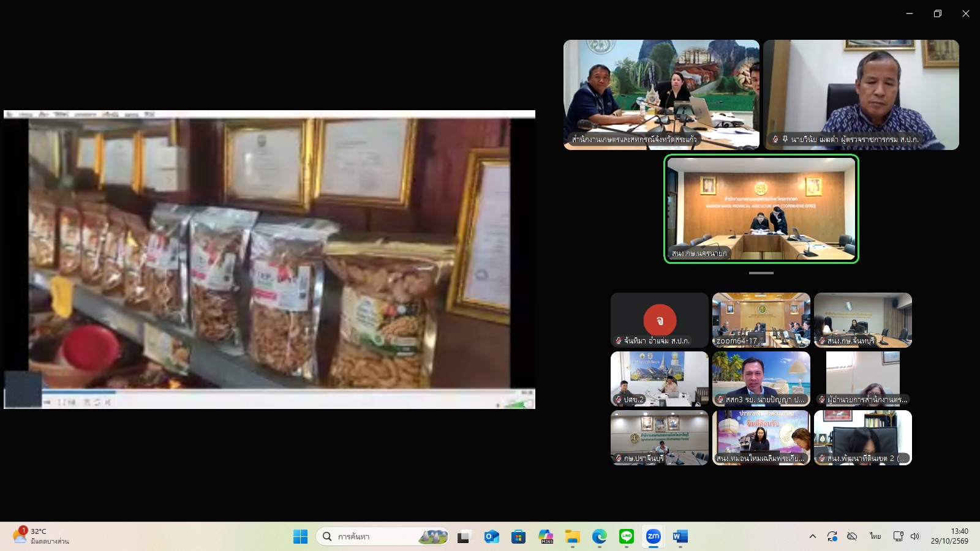
Task: Select the สสก3 รย. นายปัญญา video tile
Action: pos(761,379)
